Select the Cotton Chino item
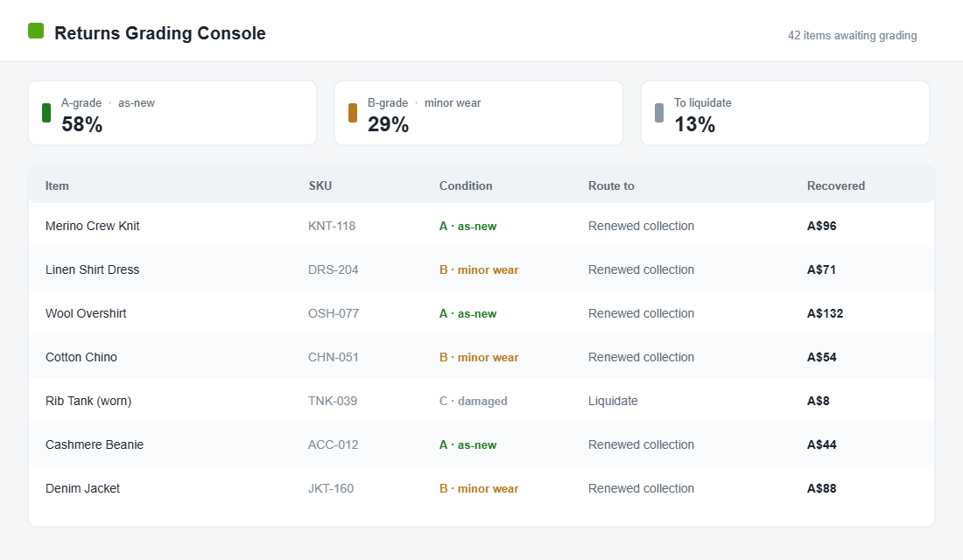The image size is (963, 560). (81, 357)
